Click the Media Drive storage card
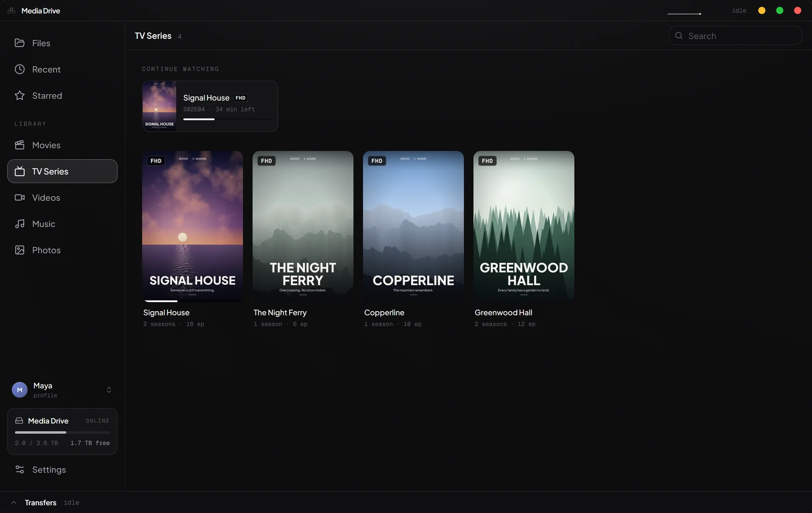The height and width of the screenshot is (513, 812). pyautogui.click(x=62, y=431)
